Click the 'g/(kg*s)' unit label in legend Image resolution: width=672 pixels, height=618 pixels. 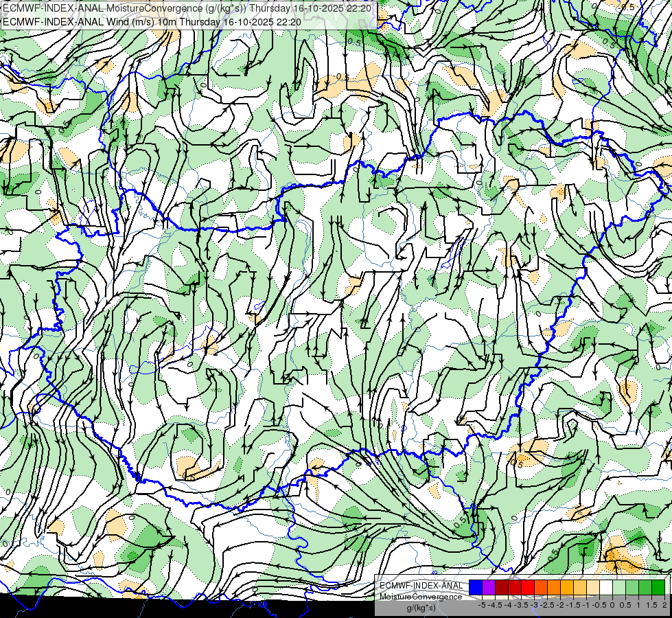pos(421,608)
